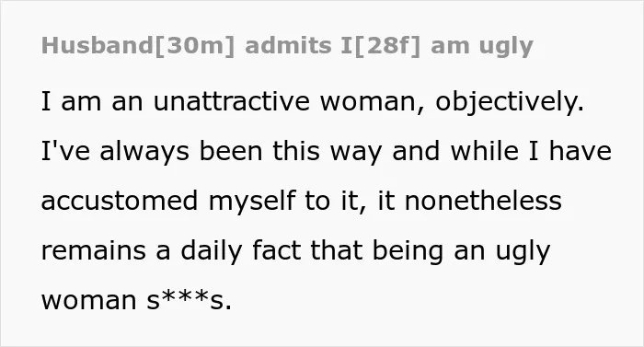Click the word "remains" in the fourth line
Image resolution: width=644 pixels, height=347 pixels.
(x=93, y=251)
